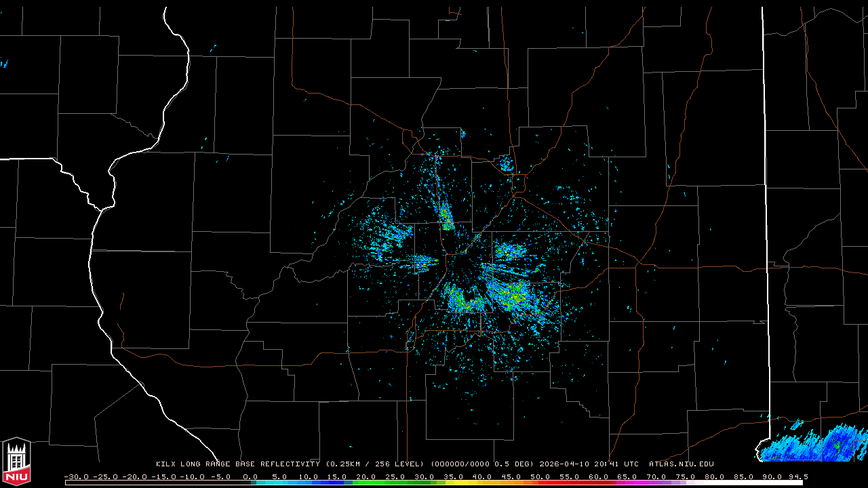Viewport: 868px width, 488px height.
Task: Click the "(0.25KM / 256 LEVEL)" resolution text
Action: point(374,464)
